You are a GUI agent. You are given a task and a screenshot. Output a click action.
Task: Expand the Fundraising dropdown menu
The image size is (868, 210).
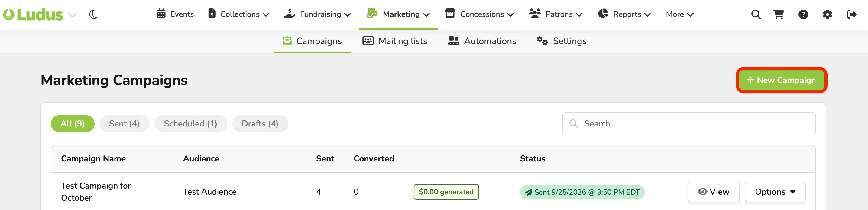318,14
